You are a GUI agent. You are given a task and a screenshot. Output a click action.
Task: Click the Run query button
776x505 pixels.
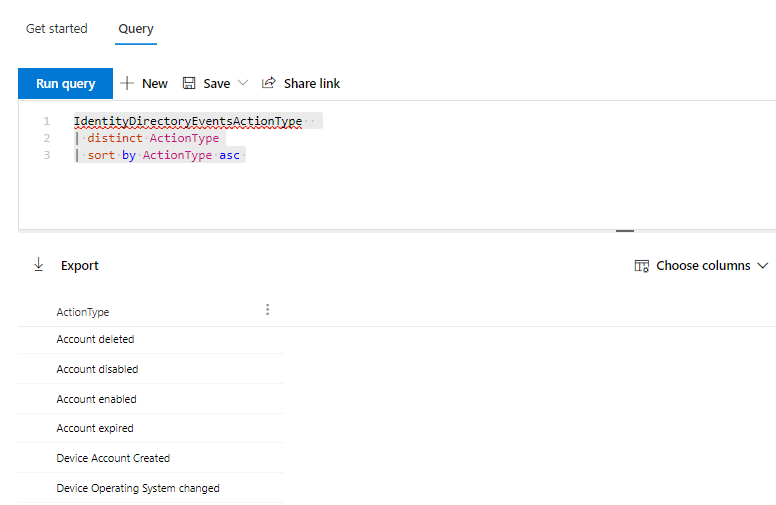65,84
